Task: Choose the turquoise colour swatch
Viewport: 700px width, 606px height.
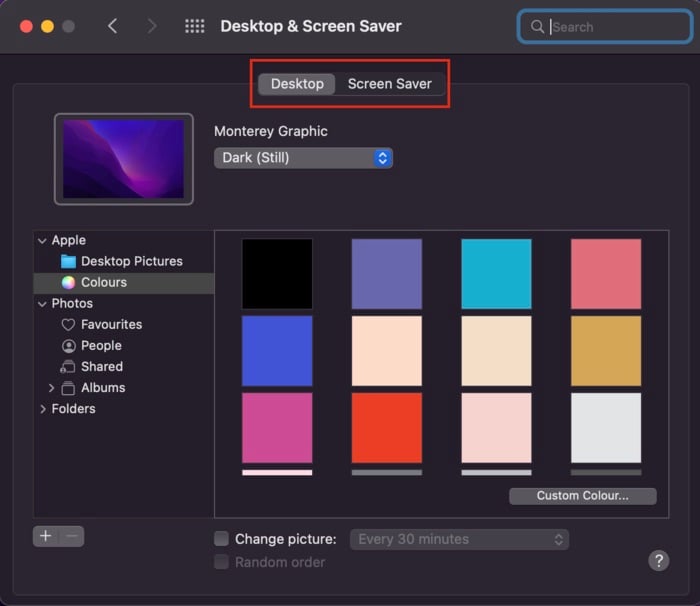Action: point(496,274)
